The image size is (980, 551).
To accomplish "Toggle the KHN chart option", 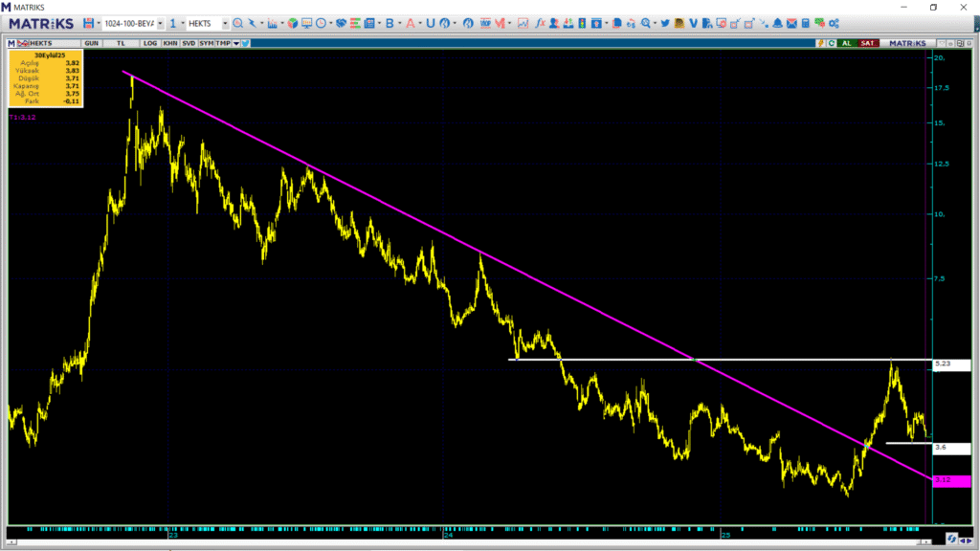I will click(169, 43).
